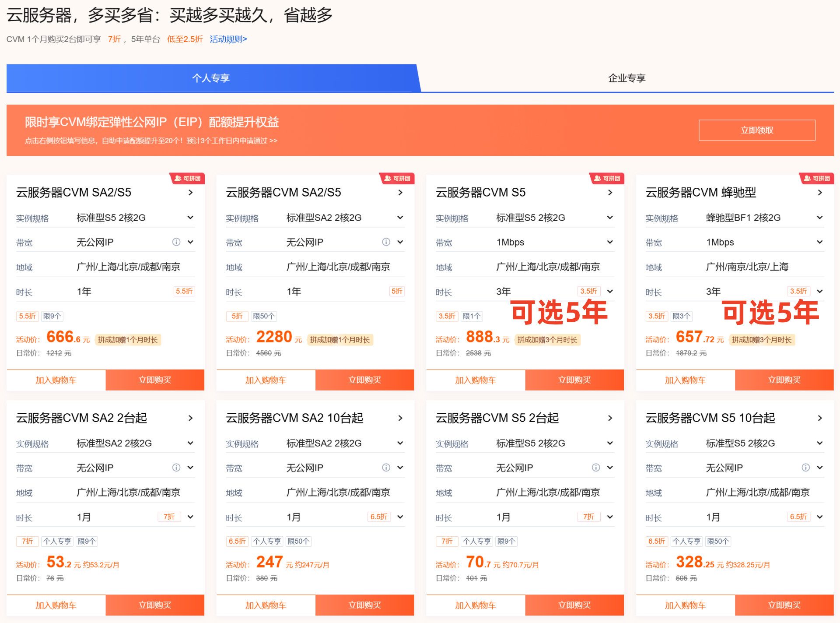This screenshot has height=623, width=840.
Task: Open details arrow of 666.6元 SA2/S5 card
Action: coord(190,192)
